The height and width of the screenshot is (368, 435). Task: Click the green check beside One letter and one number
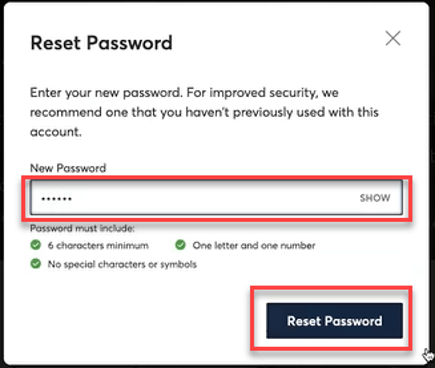(180, 245)
